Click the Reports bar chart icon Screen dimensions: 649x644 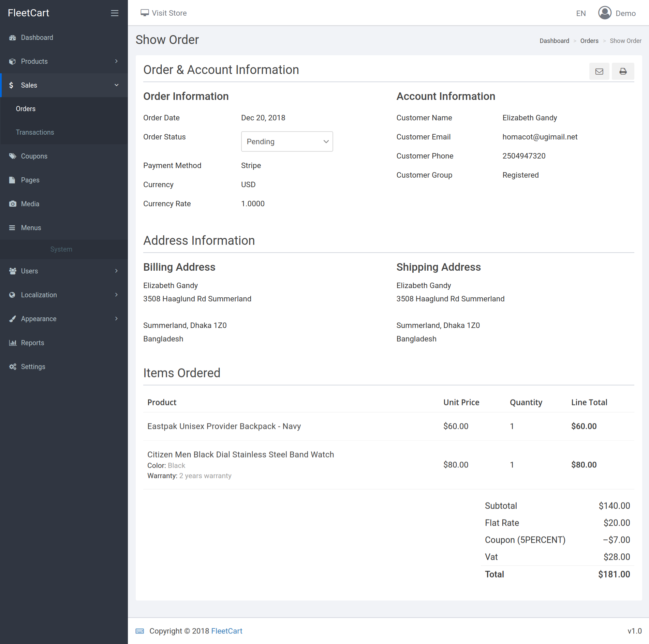point(13,343)
